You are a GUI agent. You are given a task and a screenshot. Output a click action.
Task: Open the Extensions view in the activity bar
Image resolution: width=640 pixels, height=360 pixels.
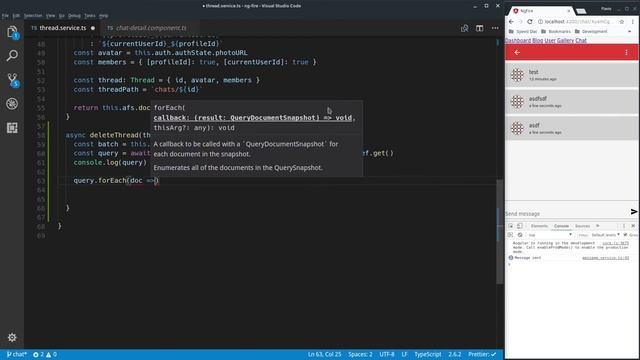pos(12,128)
